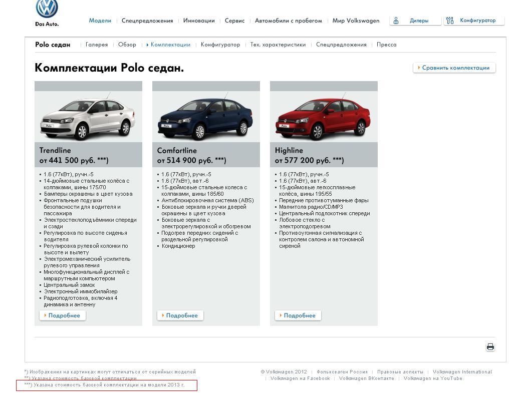This screenshot has width=521, height=420.
Task: Open Автомобили с пробегом menu
Action: [x=289, y=21]
